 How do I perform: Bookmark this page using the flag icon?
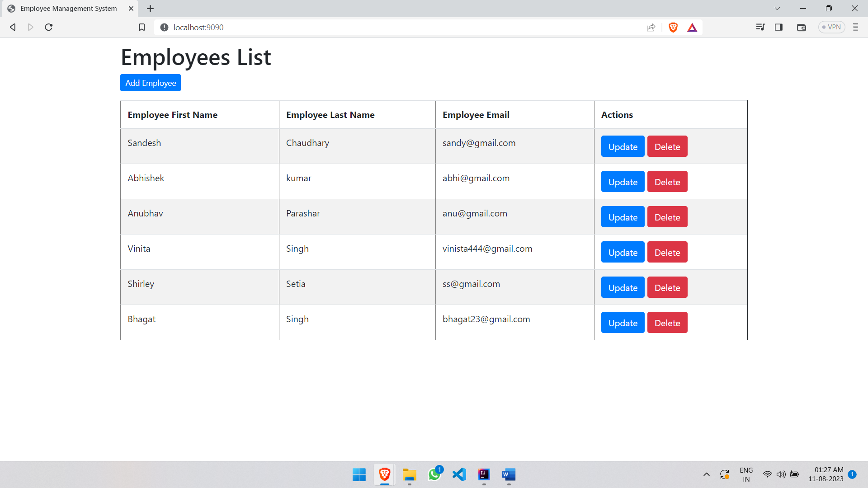142,27
